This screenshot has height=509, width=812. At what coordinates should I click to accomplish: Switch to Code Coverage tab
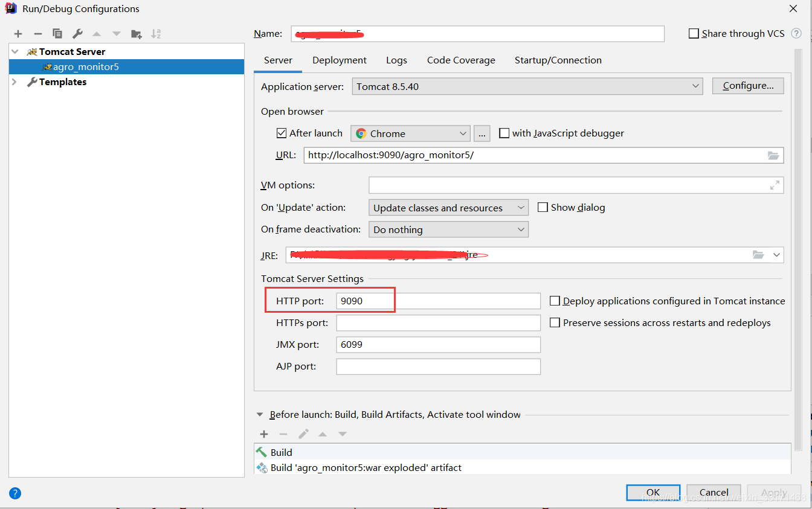[x=461, y=60]
